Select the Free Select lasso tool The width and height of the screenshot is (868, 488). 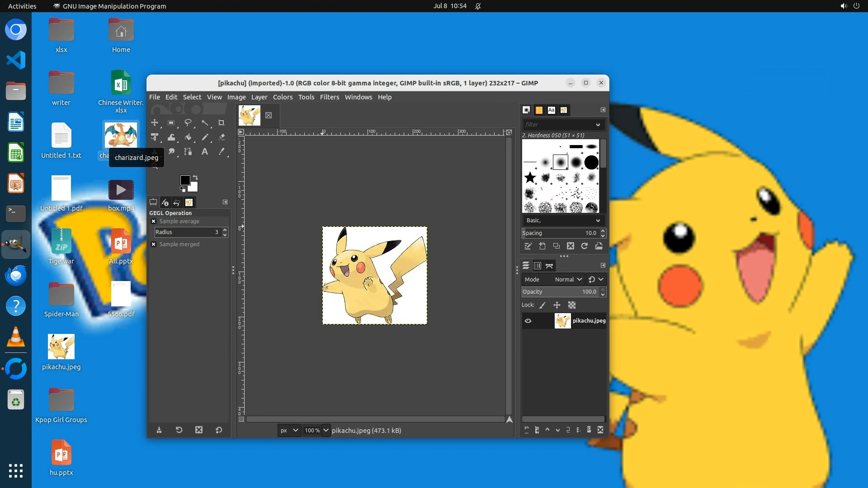tap(188, 122)
